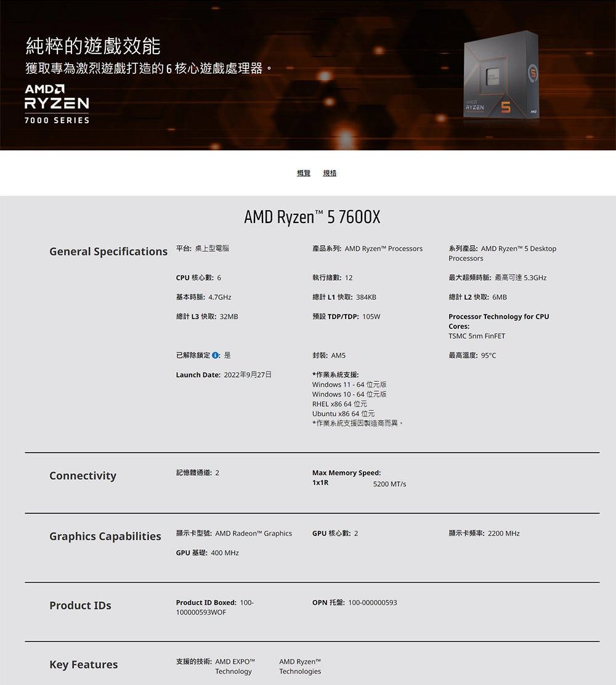Click the AMD Ryzen 7000 Series logo
Image resolution: width=616 pixels, height=685 pixels.
(x=57, y=104)
